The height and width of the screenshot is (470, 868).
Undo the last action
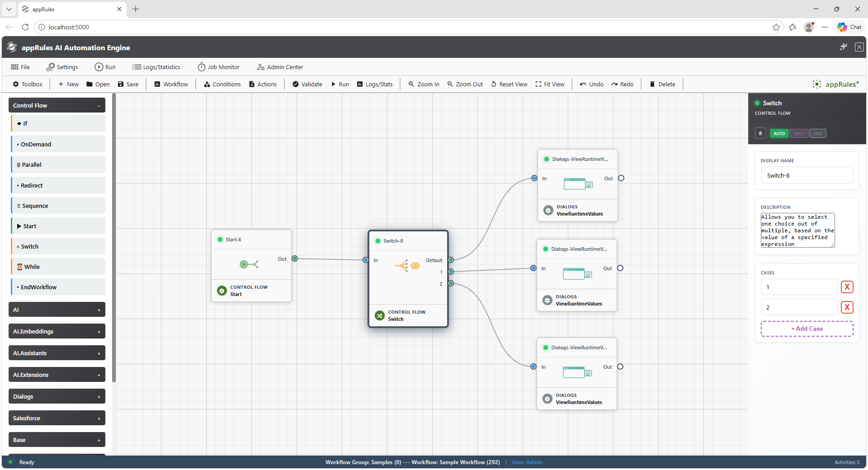tap(592, 84)
